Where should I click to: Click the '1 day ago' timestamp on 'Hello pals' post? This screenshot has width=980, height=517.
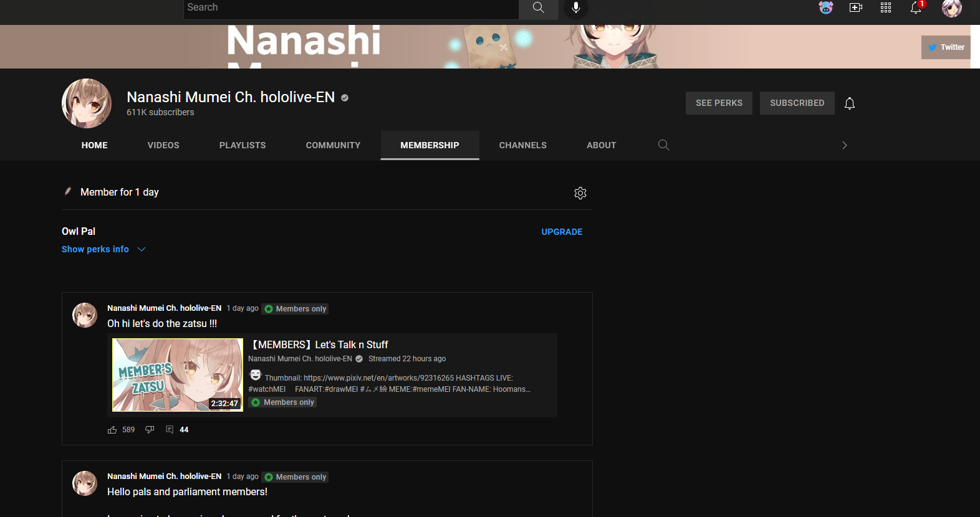point(243,477)
